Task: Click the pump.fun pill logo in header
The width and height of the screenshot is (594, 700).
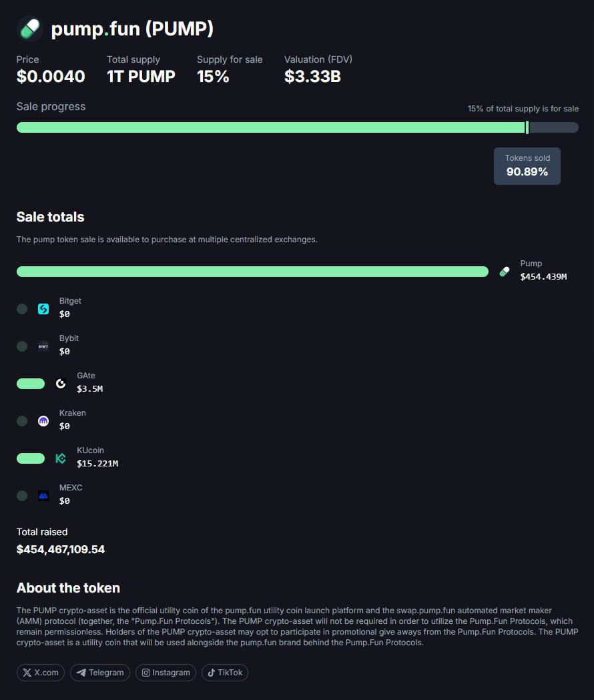Action: point(30,29)
